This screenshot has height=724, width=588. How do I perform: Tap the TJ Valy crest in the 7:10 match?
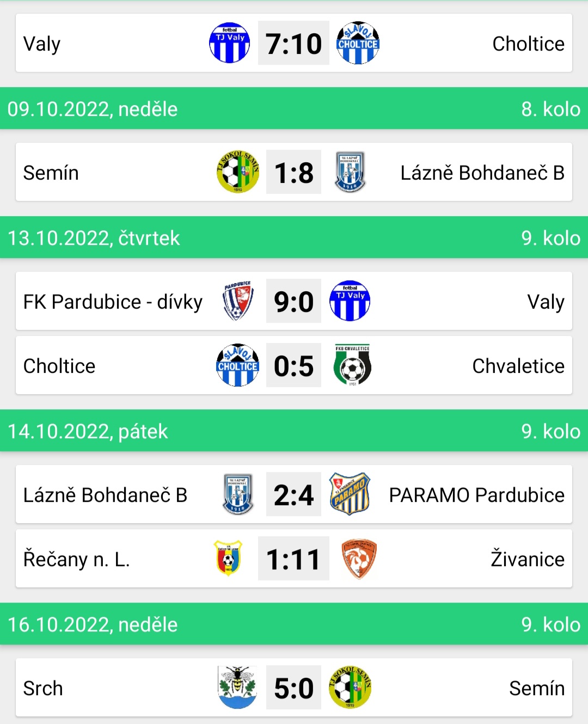229,43
